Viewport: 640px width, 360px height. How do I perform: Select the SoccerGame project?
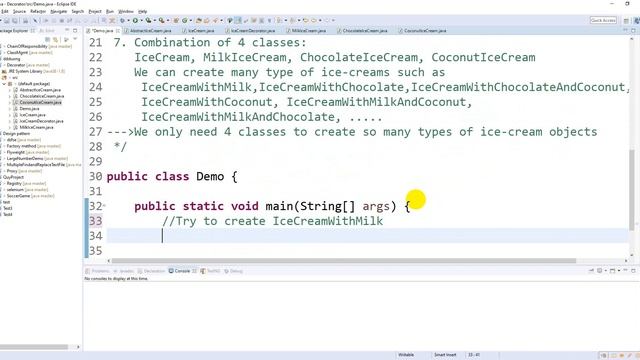[x=31, y=196]
